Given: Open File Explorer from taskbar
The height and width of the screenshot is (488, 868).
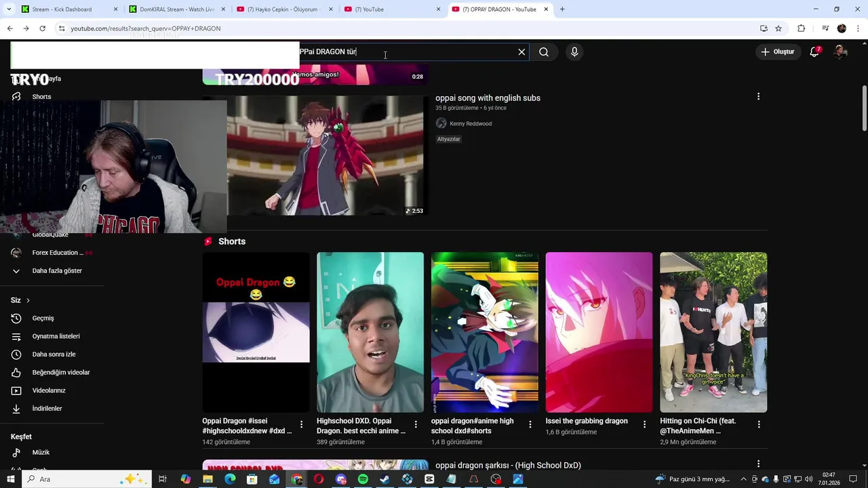Looking at the screenshot, I should 208,479.
